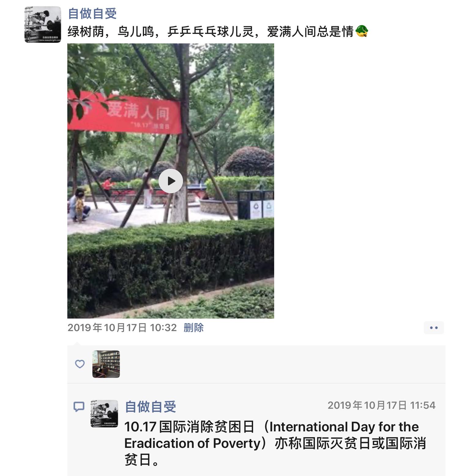Click the comment timestamp ending 11:54
Screen dimensions: 470x476
[382, 405]
